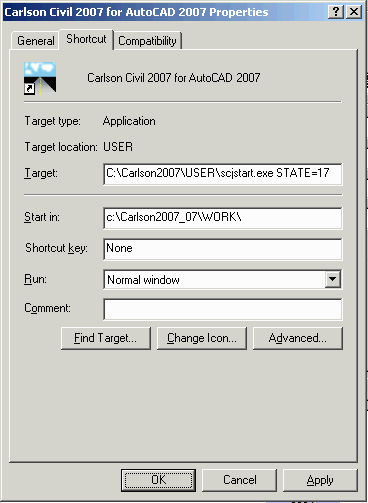The height and width of the screenshot is (503, 368).
Task: Click the "Target location:" label
Action: (x=61, y=147)
